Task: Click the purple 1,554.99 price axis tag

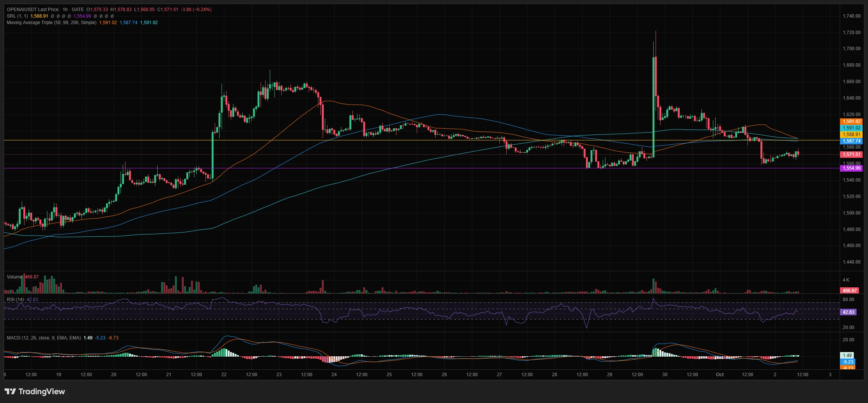Action: (x=852, y=168)
